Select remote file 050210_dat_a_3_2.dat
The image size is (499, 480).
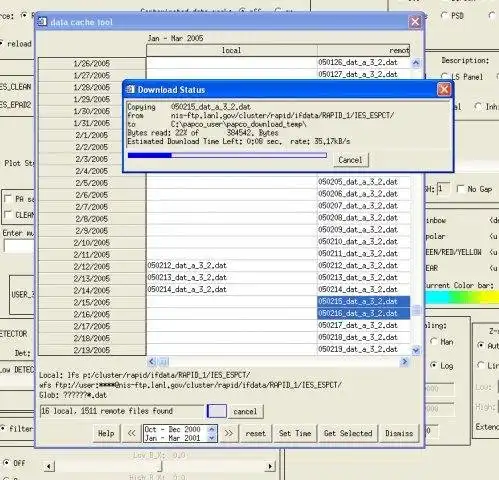(x=363, y=242)
